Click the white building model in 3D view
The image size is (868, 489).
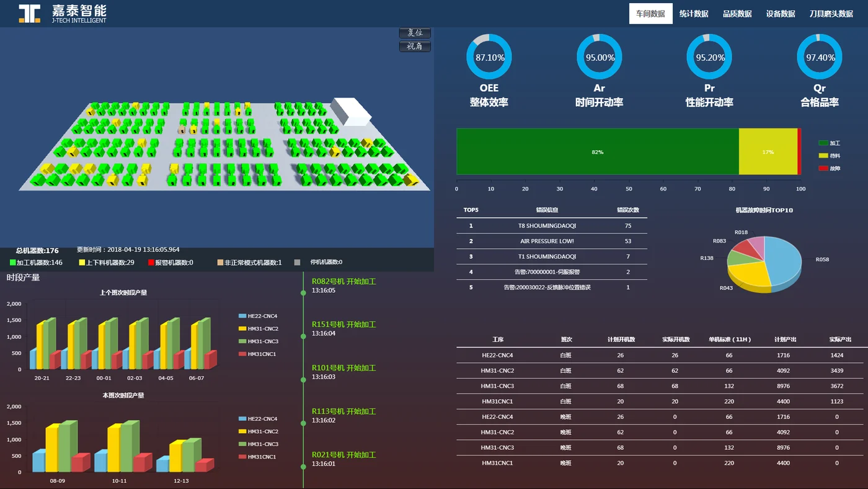(x=350, y=112)
